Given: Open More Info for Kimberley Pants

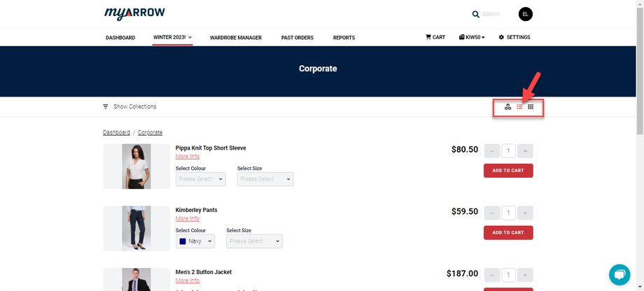Looking at the screenshot, I should click(188, 219).
